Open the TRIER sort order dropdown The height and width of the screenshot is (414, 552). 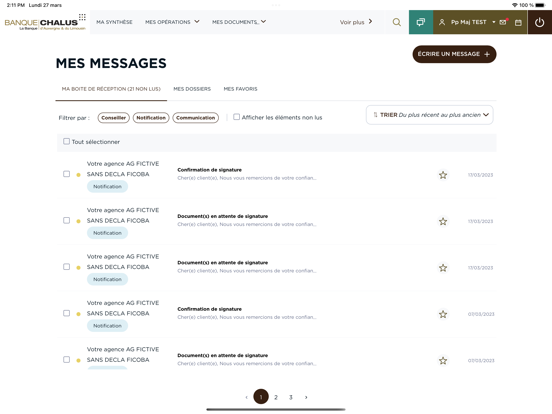[x=429, y=115]
